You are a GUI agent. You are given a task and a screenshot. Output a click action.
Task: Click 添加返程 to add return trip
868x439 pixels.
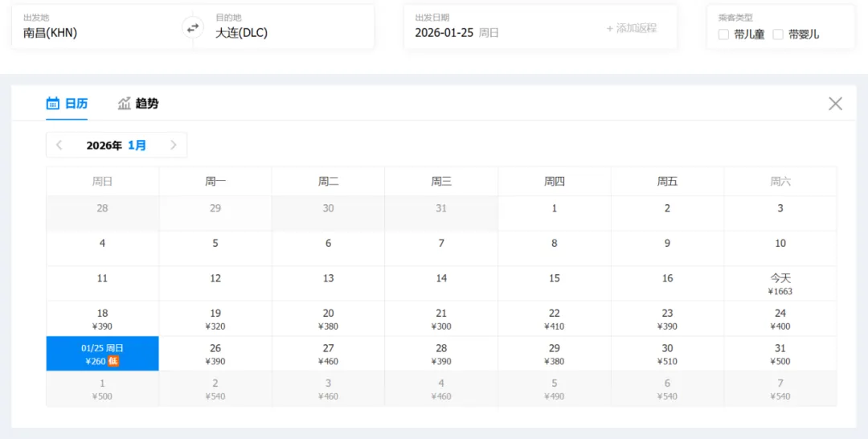pyautogui.click(x=632, y=28)
